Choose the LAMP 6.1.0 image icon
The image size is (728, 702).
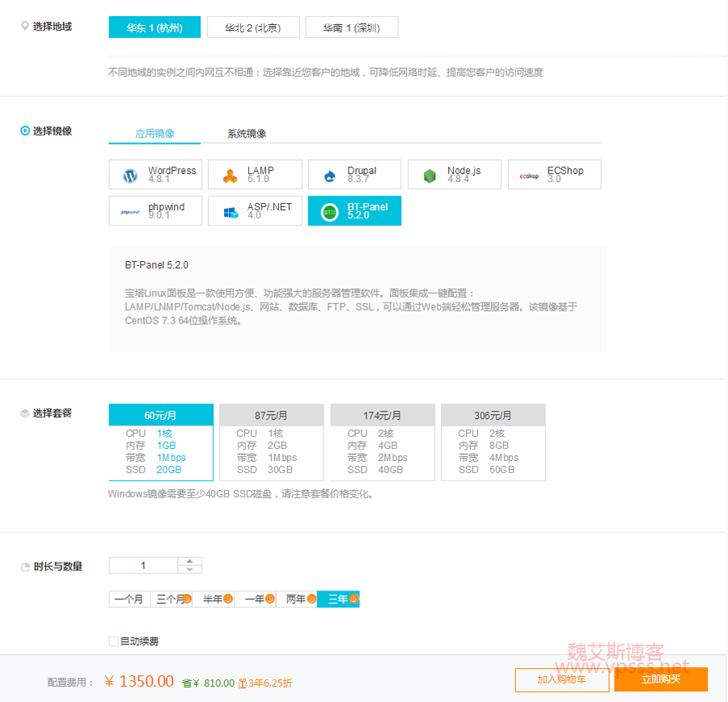(x=231, y=175)
